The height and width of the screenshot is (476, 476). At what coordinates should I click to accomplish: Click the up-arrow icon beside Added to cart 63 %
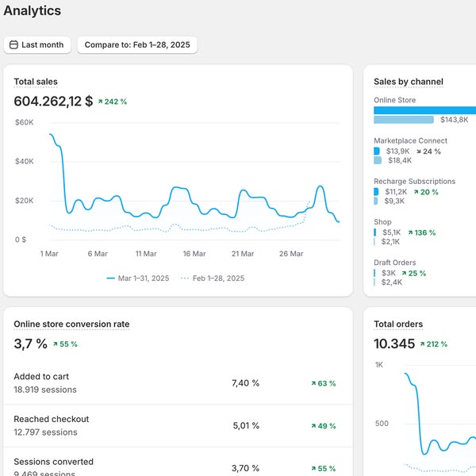click(314, 383)
